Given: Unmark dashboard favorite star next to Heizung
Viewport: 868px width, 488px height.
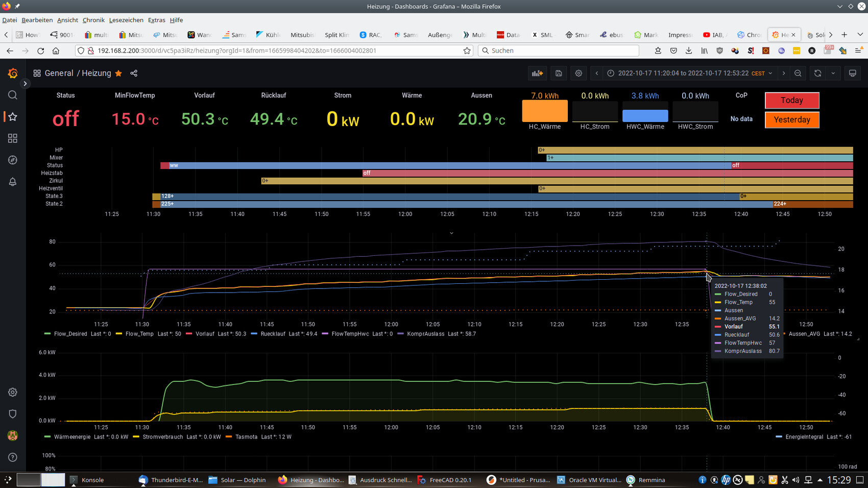Looking at the screenshot, I should [118, 74].
